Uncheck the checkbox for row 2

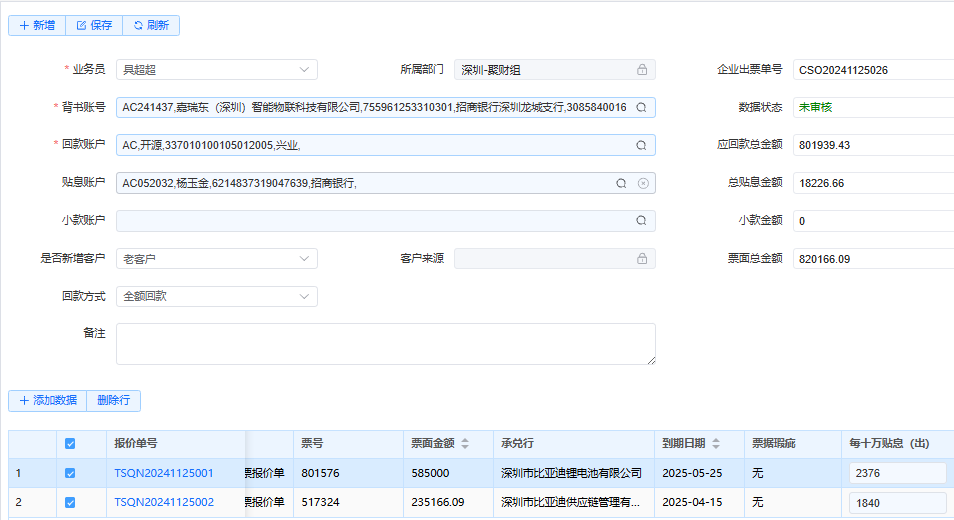[x=70, y=502]
